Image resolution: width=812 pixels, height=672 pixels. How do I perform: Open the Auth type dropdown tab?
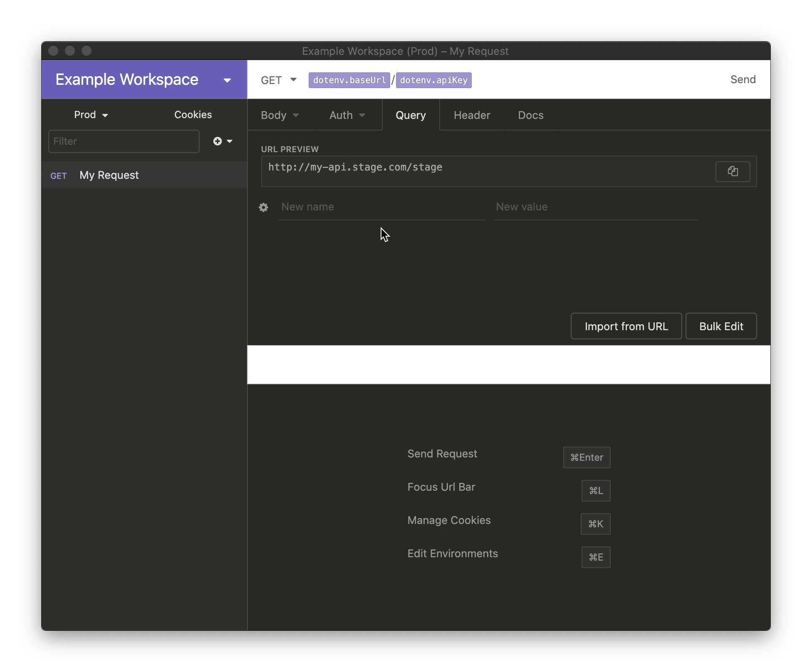pos(347,115)
